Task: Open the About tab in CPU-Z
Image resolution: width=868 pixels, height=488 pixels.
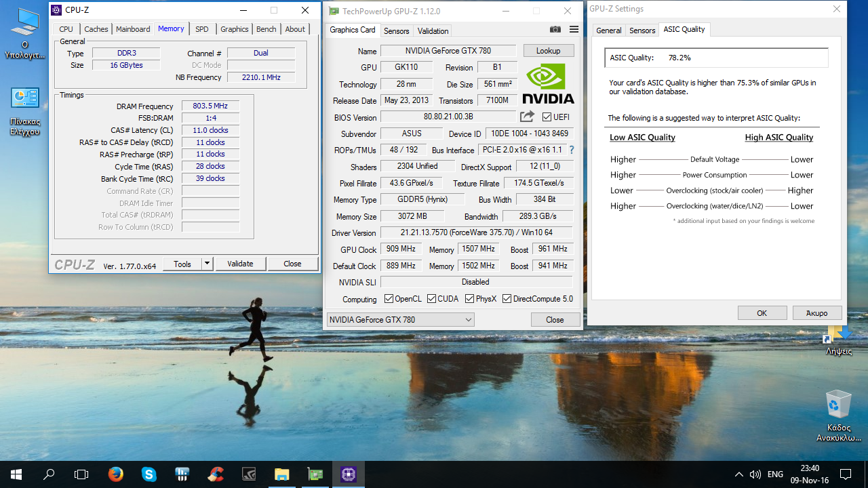Action: tap(295, 29)
